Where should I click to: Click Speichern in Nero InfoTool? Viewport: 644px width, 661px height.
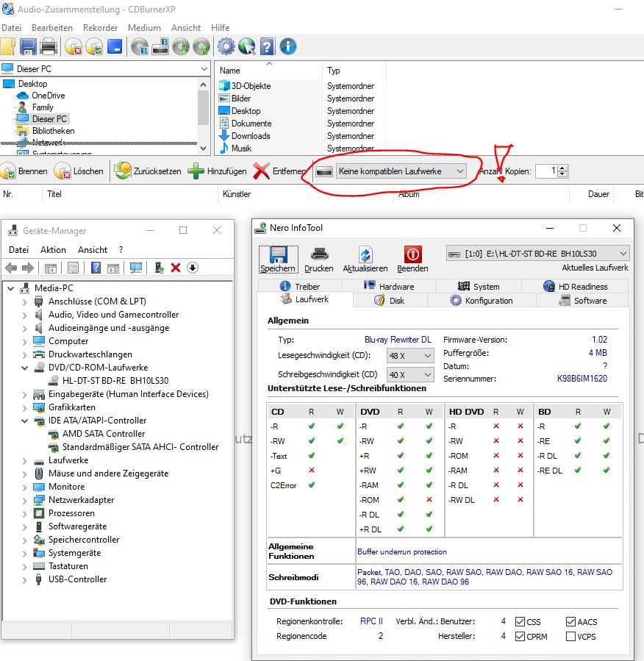pyautogui.click(x=278, y=260)
